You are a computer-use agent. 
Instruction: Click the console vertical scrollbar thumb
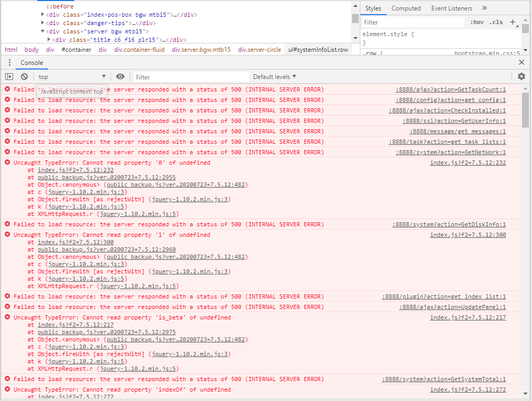(525, 109)
